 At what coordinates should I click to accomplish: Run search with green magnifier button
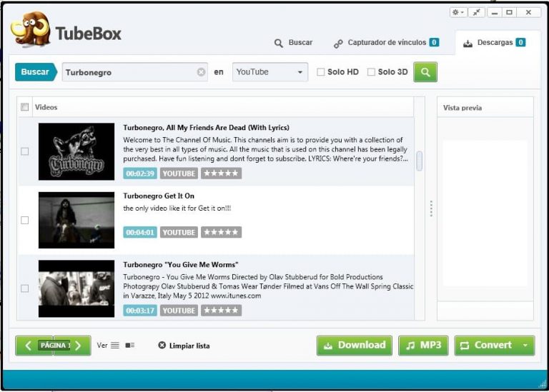point(425,72)
